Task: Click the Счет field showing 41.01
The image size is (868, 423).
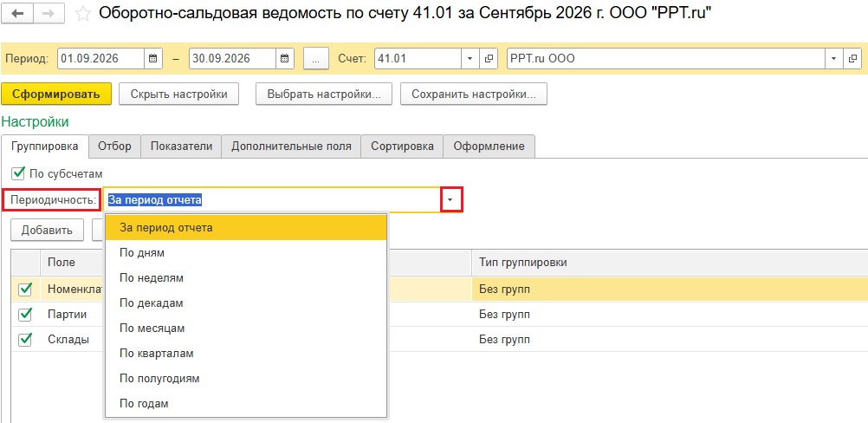Action: coord(418,58)
